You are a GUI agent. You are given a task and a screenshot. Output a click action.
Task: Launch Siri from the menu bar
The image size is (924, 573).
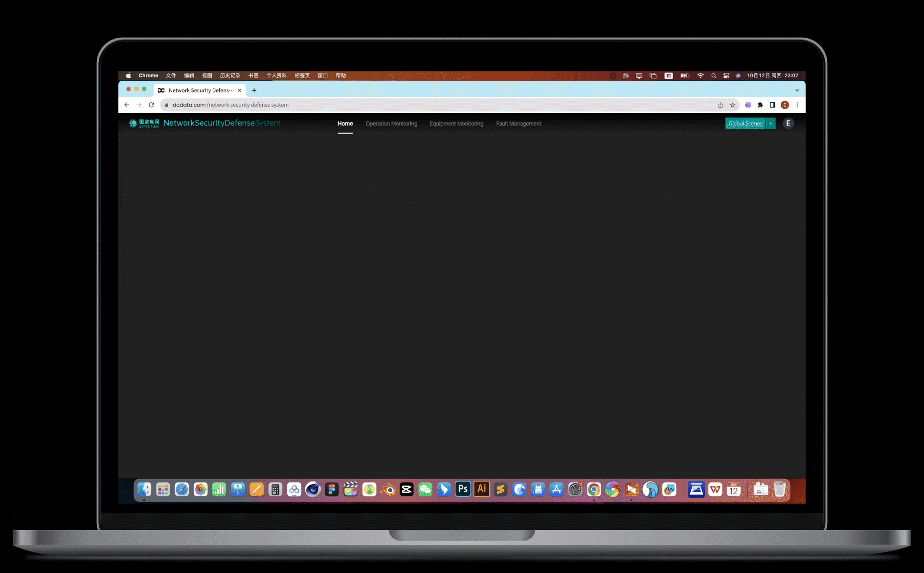tap(738, 75)
